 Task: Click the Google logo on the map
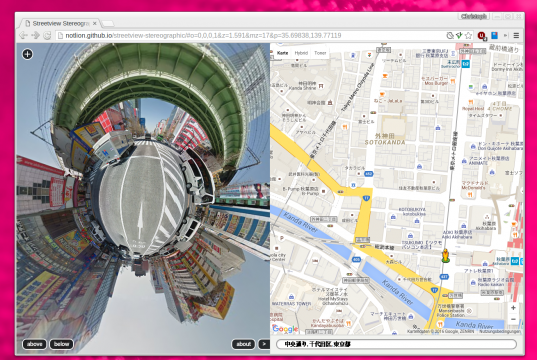[x=285, y=329]
